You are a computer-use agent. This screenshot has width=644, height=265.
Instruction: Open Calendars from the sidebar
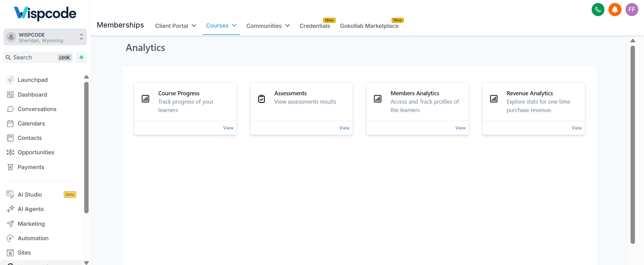point(31,123)
